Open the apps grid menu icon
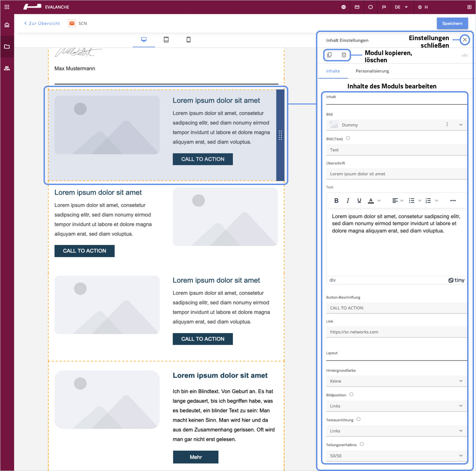 [x=7, y=7]
